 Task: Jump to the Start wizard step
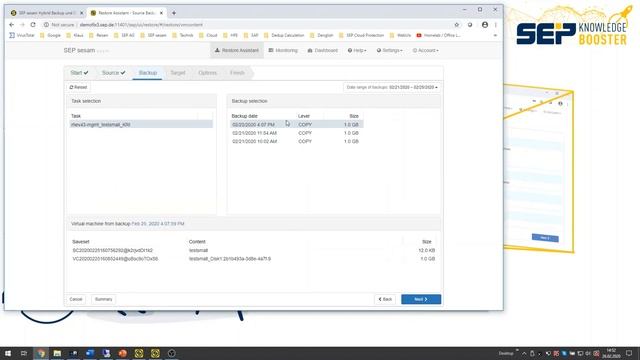point(79,73)
